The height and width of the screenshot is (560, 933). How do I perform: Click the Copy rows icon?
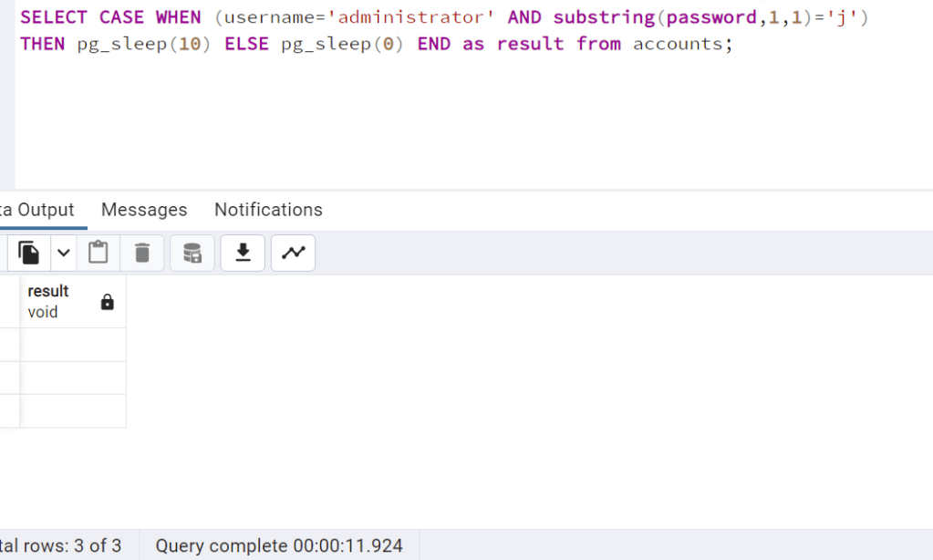tap(29, 253)
